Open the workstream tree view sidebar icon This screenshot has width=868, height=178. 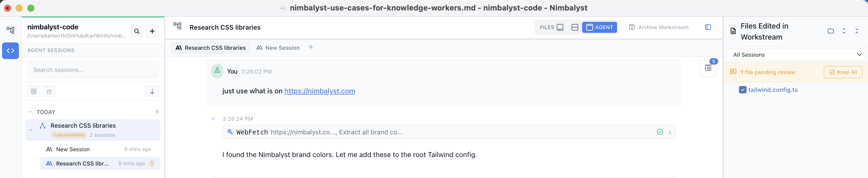tap(10, 30)
